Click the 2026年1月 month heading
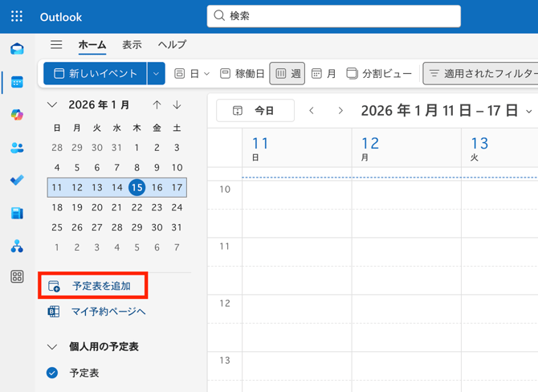Screen dimensions: 538x392 click(x=99, y=104)
